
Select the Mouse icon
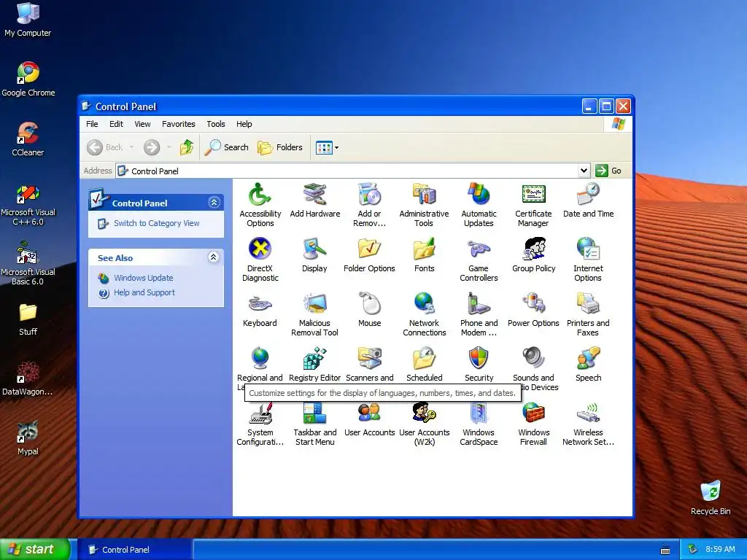click(369, 304)
